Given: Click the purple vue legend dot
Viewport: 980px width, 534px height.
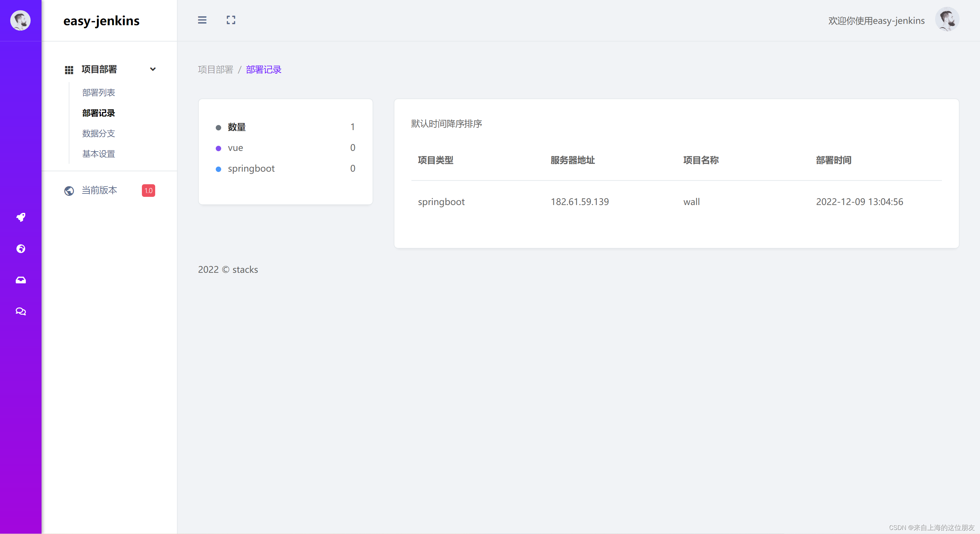Looking at the screenshot, I should (x=218, y=148).
